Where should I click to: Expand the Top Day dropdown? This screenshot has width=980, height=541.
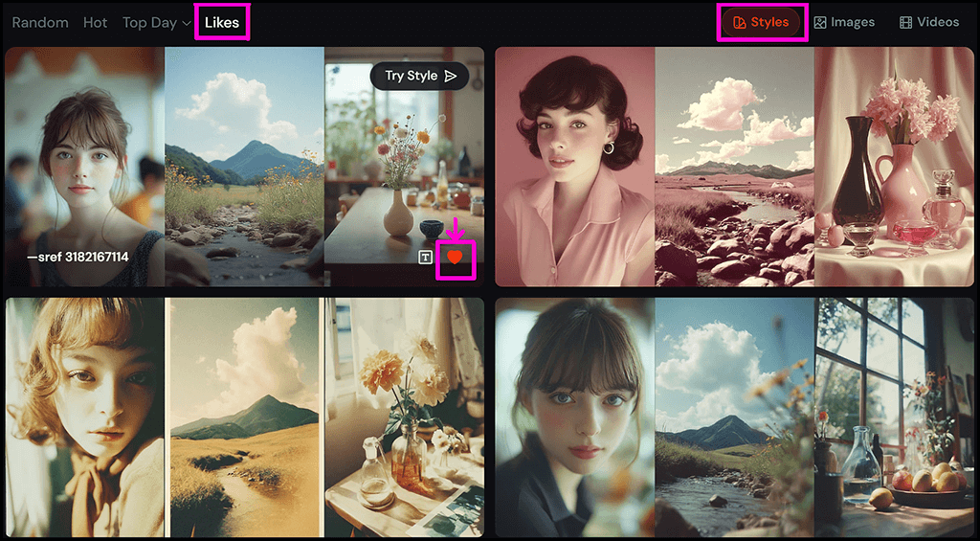click(x=157, y=23)
